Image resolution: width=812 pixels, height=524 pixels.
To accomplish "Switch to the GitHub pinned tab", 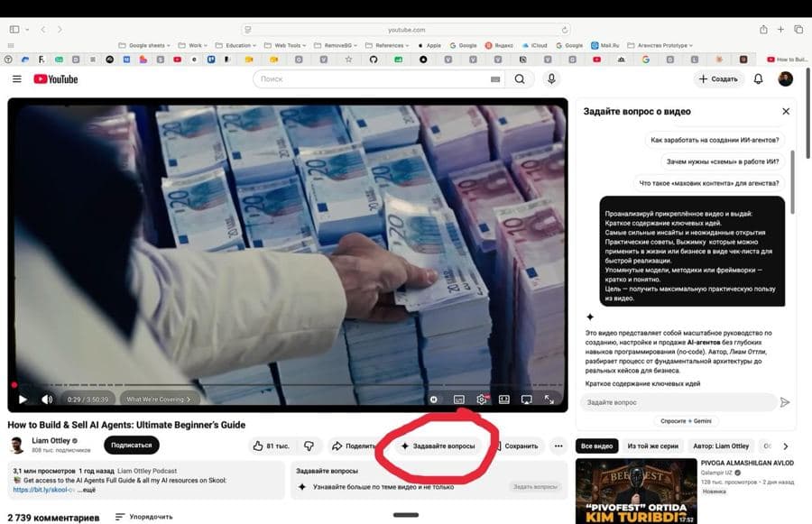I will (x=374, y=60).
